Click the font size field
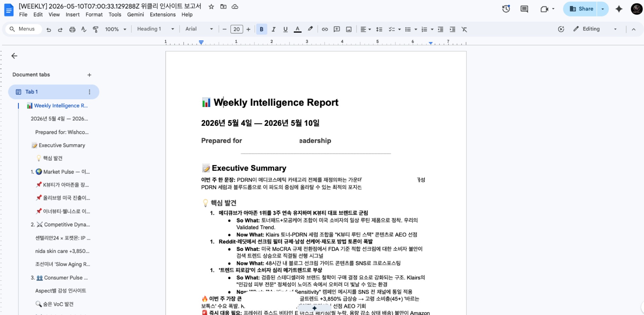The image size is (644, 315). (236, 29)
